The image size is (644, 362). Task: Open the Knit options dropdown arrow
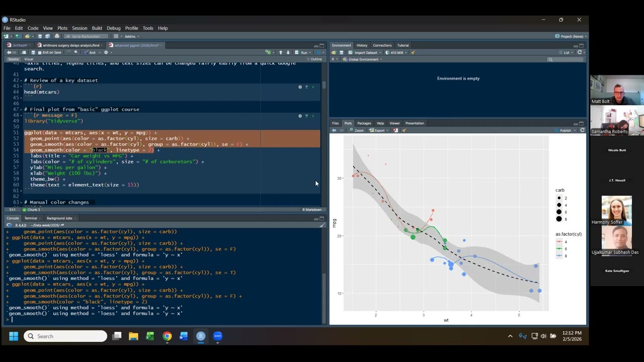point(100,52)
